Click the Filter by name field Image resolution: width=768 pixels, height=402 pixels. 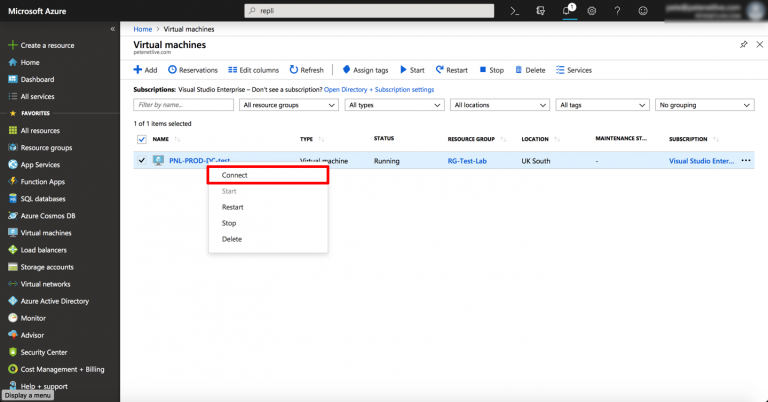point(183,105)
